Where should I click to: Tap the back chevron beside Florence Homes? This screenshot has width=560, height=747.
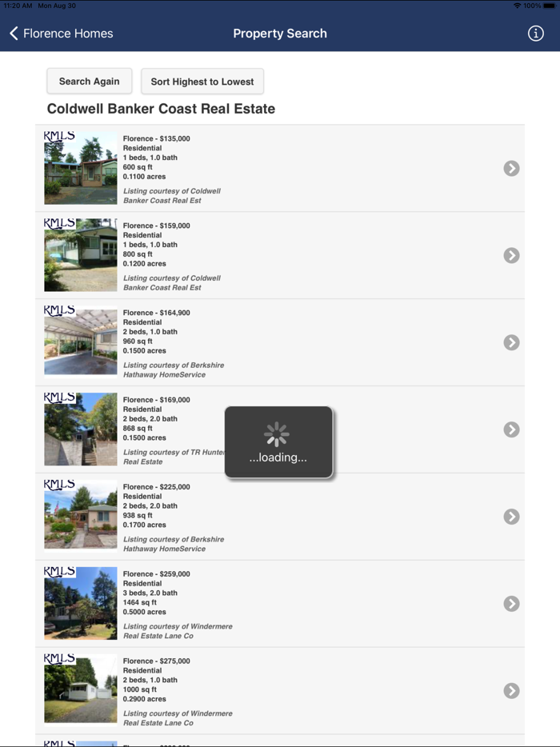pos(13,33)
